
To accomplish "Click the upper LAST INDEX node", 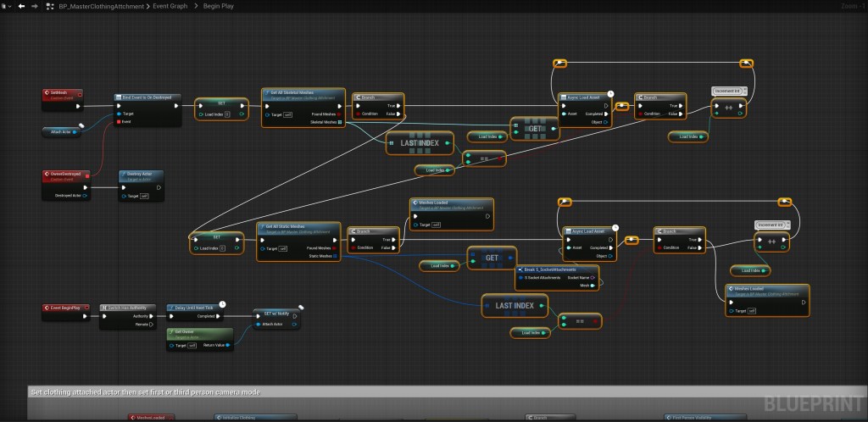I will coord(420,142).
